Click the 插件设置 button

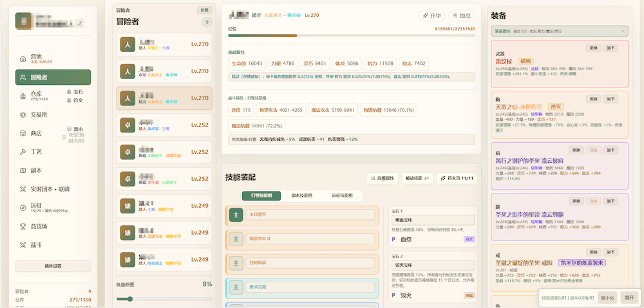pos(53,266)
